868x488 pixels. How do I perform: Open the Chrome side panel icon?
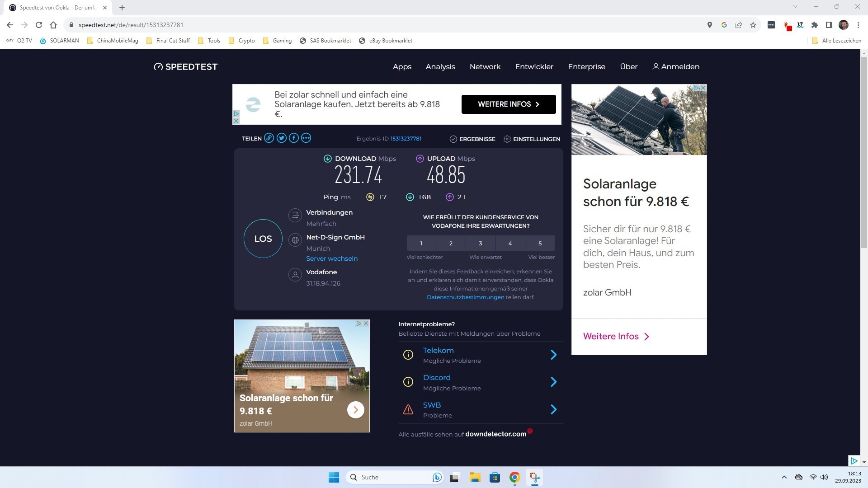(829, 25)
